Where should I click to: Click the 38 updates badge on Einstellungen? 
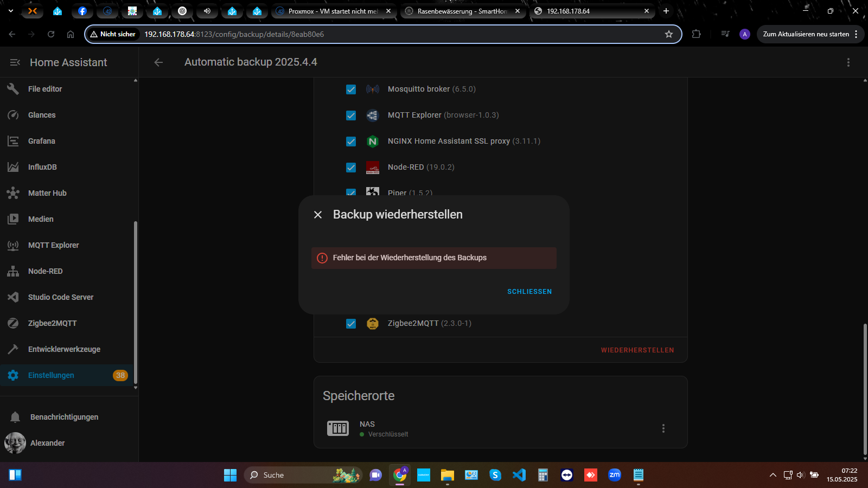click(x=120, y=375)
